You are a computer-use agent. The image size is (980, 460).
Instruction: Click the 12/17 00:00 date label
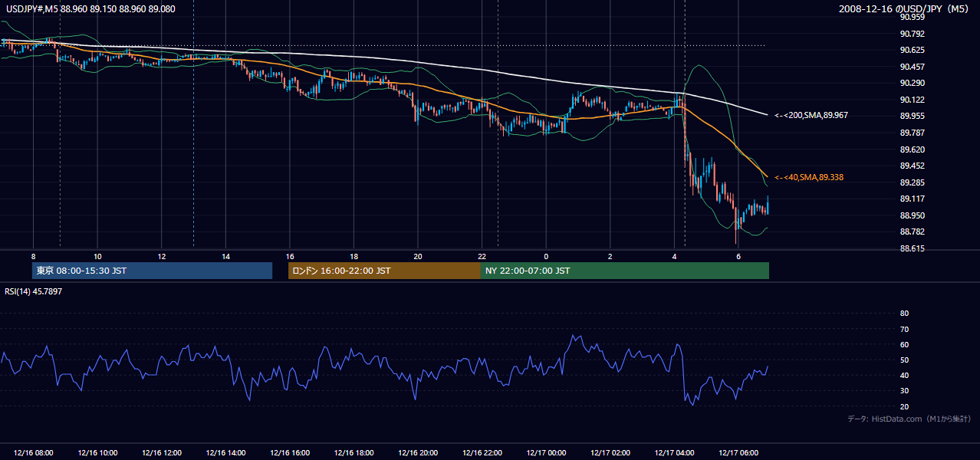click(546, 453)
